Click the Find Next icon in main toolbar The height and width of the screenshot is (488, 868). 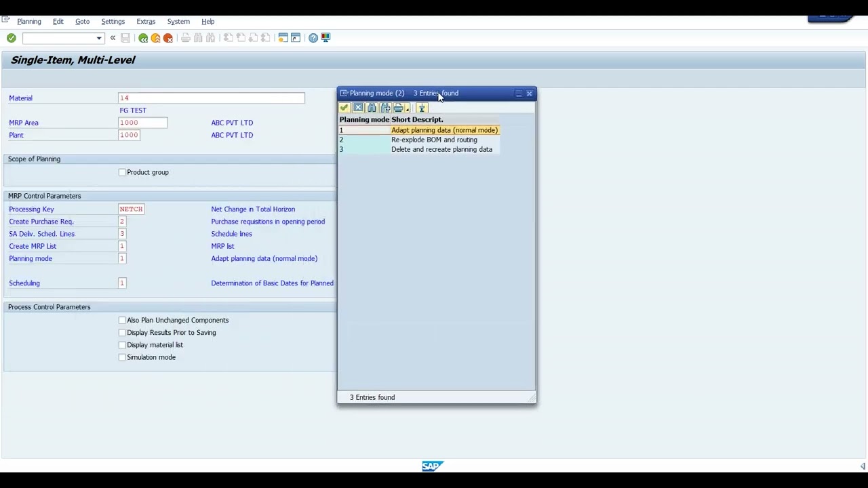click(211, 38)
